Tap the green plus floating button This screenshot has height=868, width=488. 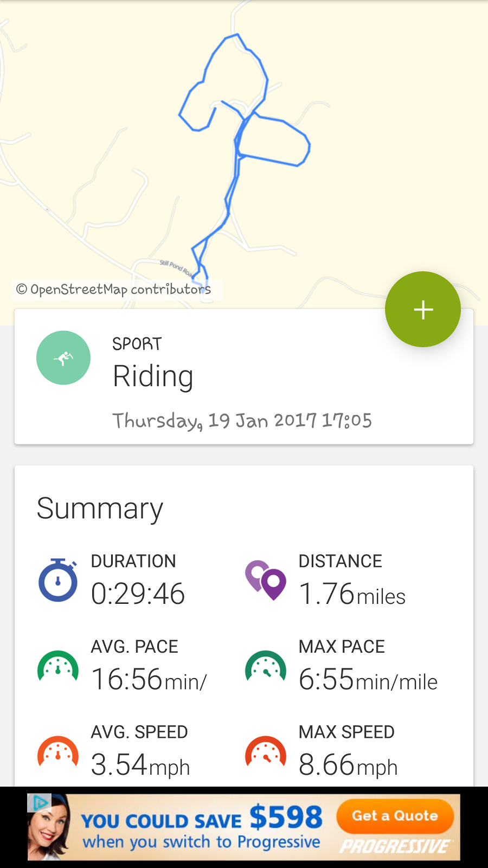click(423, 309)
